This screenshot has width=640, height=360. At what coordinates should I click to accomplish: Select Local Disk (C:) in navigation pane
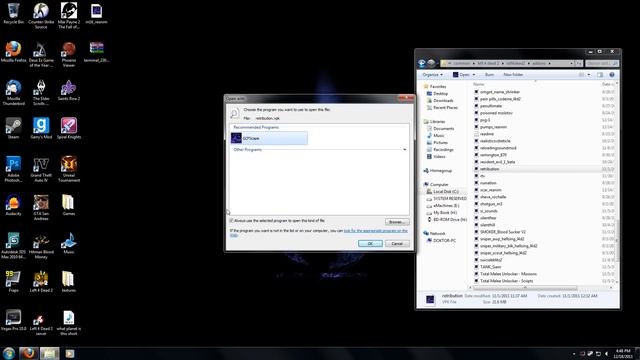click(446, 191)
